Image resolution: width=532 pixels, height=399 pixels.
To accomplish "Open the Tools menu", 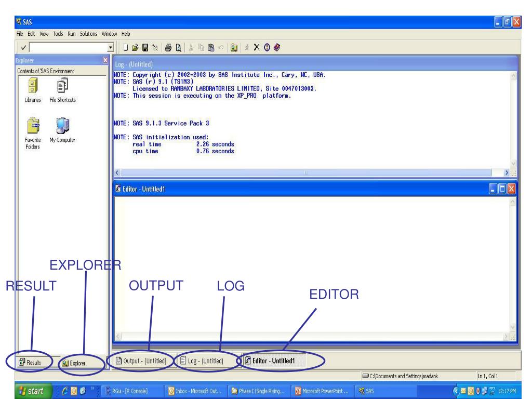I will [x=58, y=34].
